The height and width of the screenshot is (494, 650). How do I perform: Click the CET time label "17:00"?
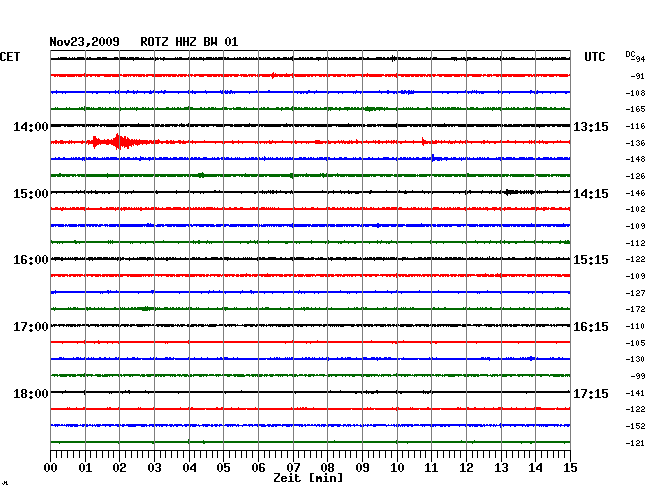pyautogui.click(x=31, y=327)
